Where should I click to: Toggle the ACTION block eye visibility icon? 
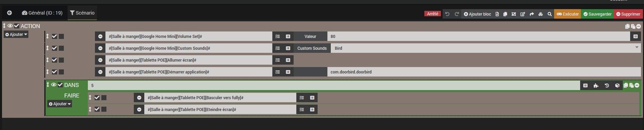[x=10, y=26]
